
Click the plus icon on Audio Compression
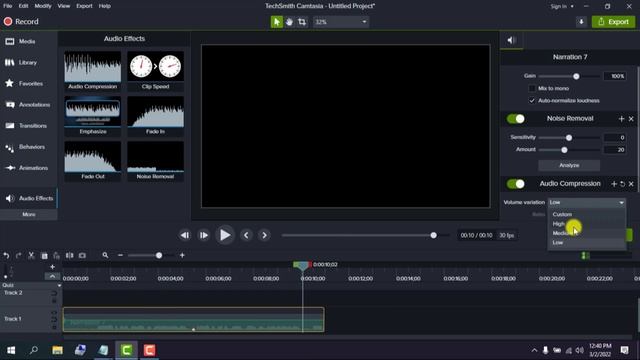[614, 184]
